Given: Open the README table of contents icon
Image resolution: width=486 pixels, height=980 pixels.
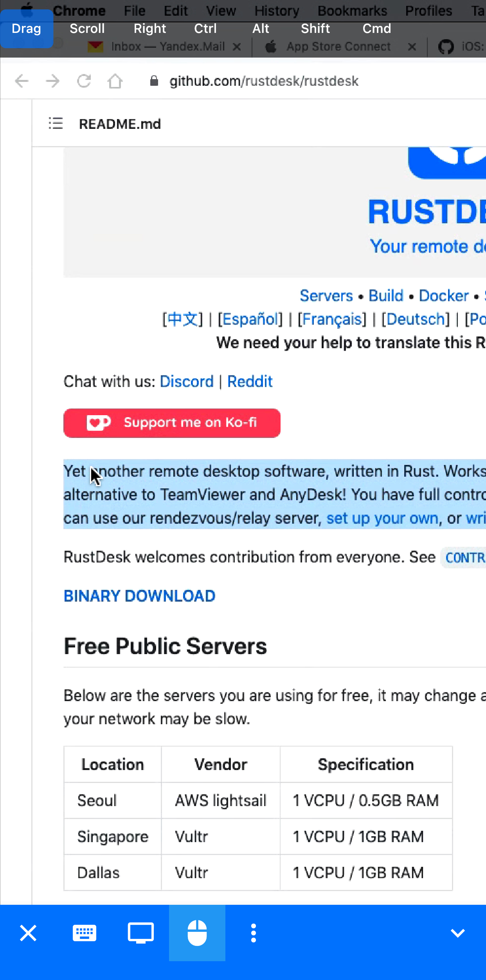Looking at the screenshot, I should [56, 123].
